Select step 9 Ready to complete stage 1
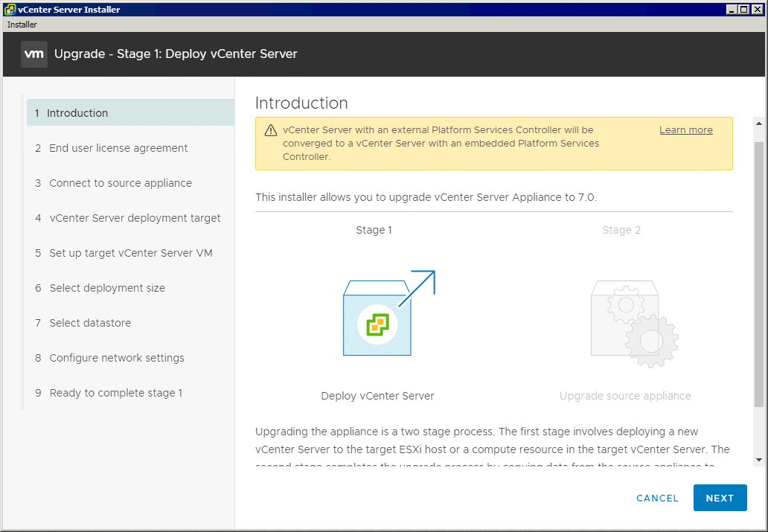The height and width of the screenshot is (532, 768). coord(115,393)
